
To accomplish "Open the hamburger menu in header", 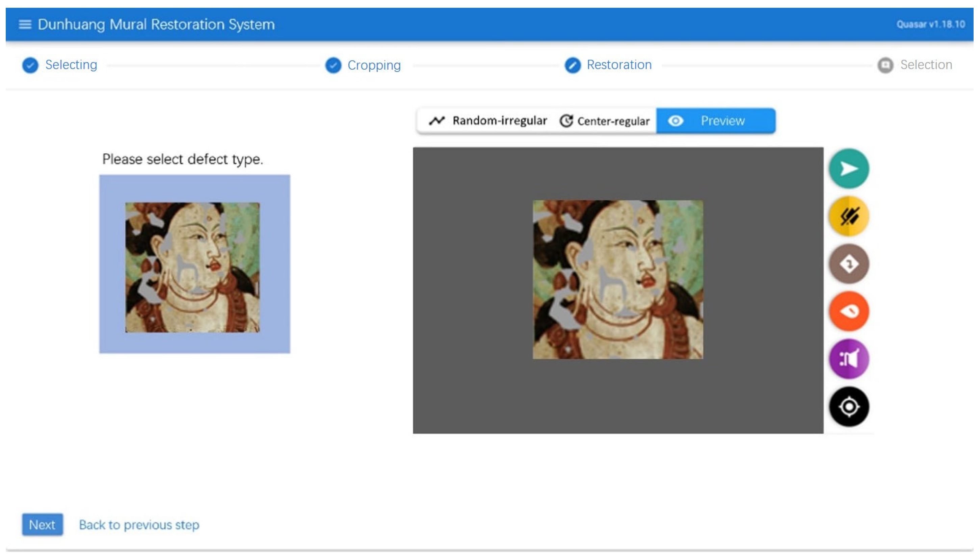I will (x=25, y=25).
